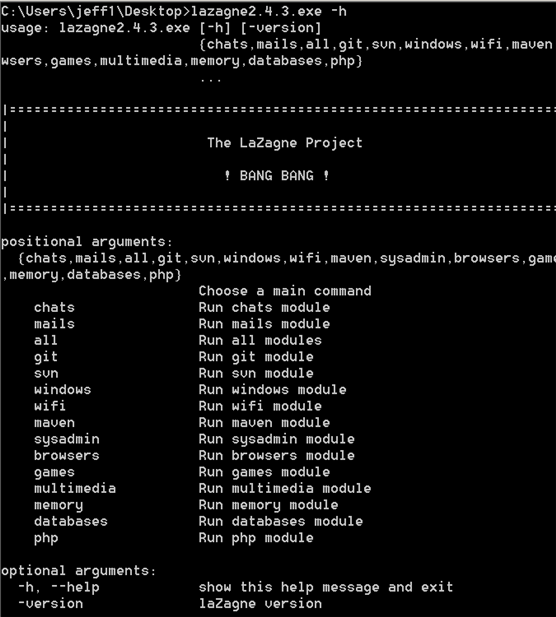Click the 'all' positional argument
The image size is (556, 617).
pos(46,340)
